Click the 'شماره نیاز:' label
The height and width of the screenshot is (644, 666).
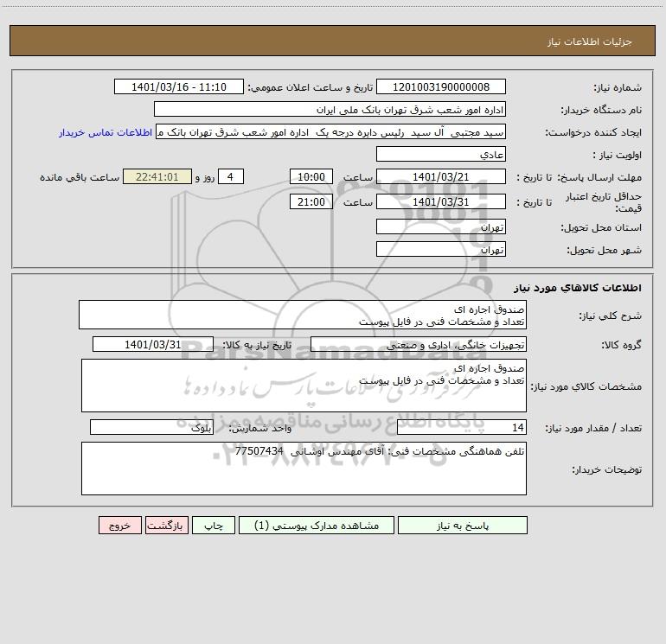[618, 87]
